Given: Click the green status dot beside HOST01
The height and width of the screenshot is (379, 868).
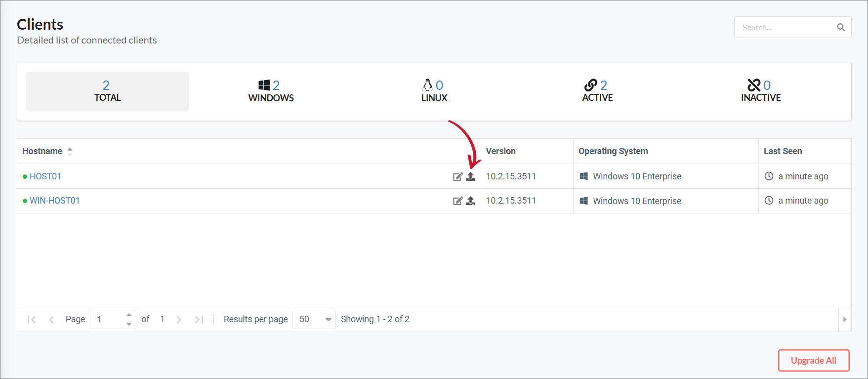Looking at the screenshot, I should click(x=25, y=176).
